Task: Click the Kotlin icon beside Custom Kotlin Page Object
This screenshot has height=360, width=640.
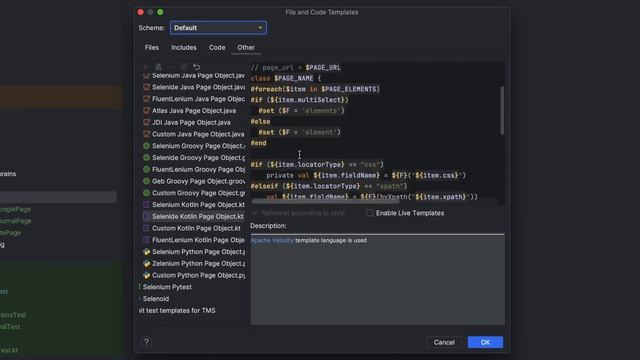Action: click(147, 228)
